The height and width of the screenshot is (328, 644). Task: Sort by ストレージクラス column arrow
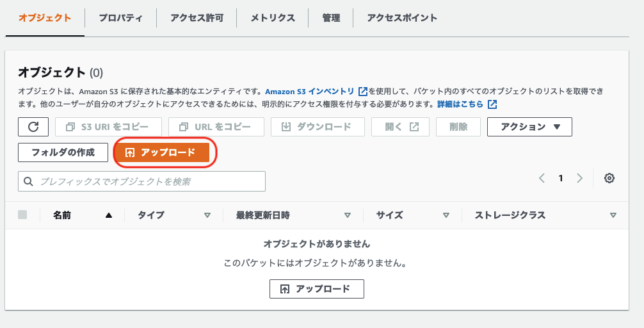(x=613, y=215)
